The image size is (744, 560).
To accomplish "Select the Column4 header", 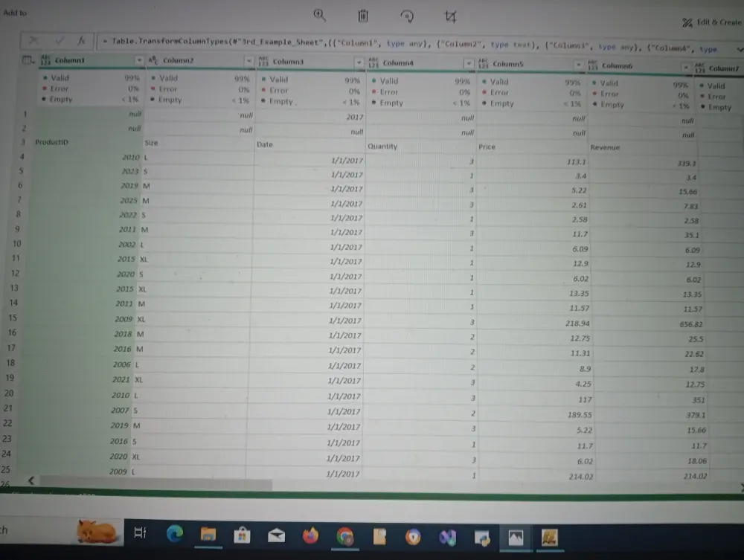I will (398, 63).
